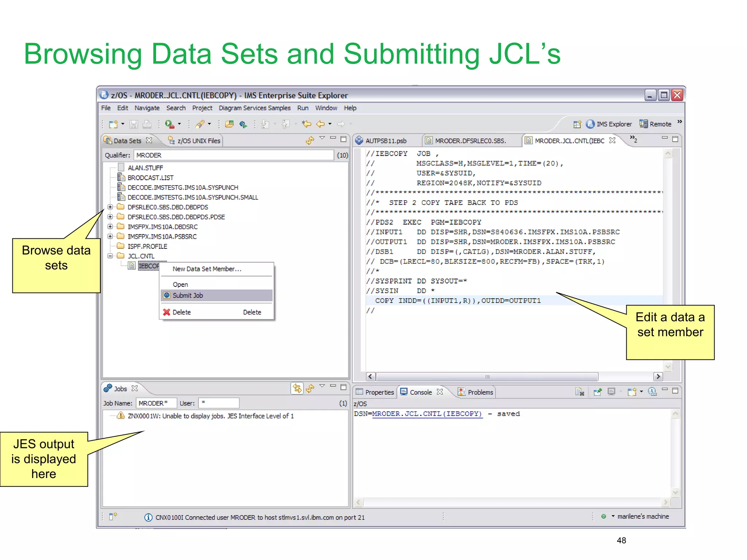
Task: Close the MRODER.JCL.CNTL(IEBC editor tab
Action: [612, 140]
